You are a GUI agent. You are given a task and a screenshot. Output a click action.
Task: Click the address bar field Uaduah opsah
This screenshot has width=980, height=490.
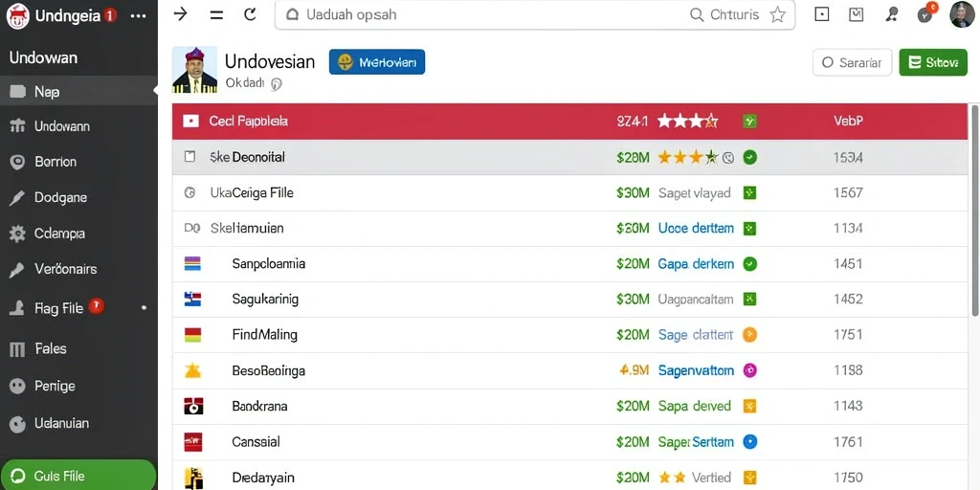(535, 15)
